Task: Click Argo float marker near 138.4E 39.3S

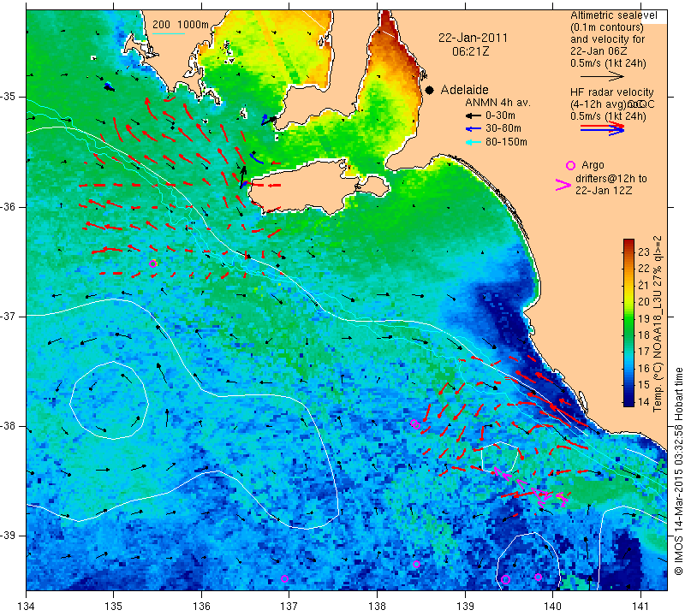Action: point(416,564)
